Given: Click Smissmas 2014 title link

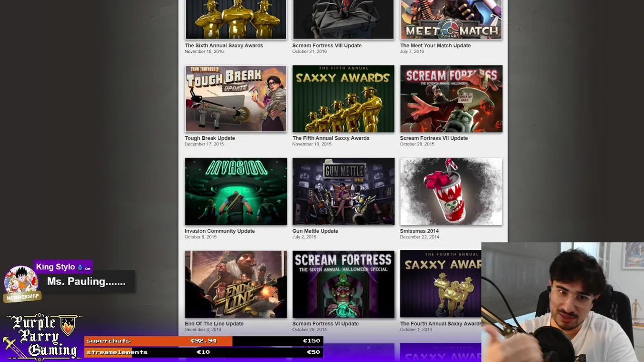Looking at the screenshot, I should coord(419,231).
